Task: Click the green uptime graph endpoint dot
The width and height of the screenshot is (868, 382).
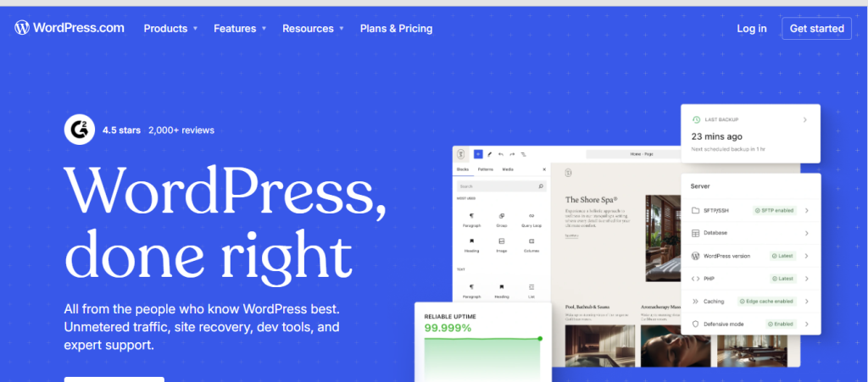Action: 540,339
